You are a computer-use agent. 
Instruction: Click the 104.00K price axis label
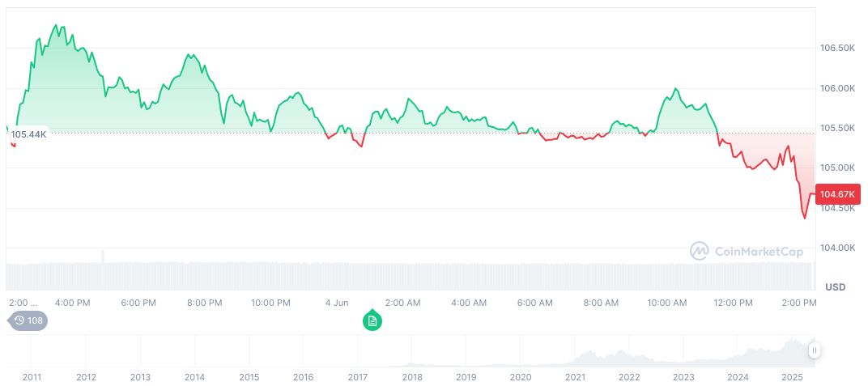(x=837, y=248)
